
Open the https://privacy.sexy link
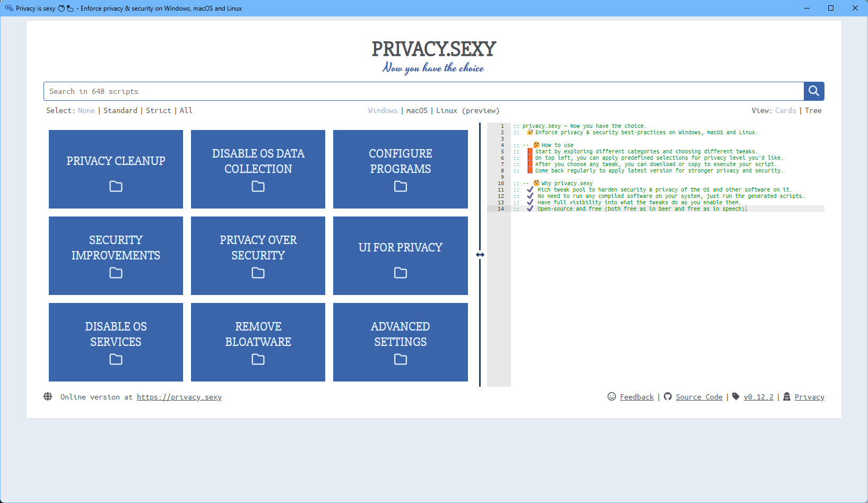[x=179, y=397]
